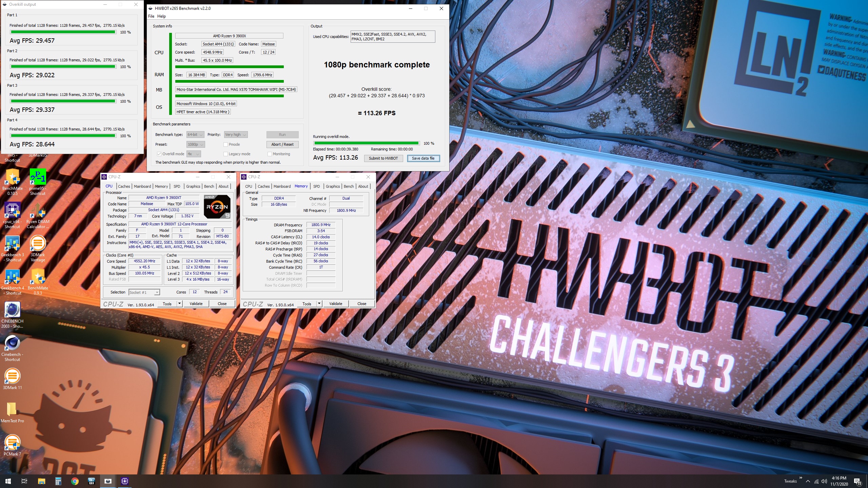868x488 pixels.
Task: Launch the prime95 shortcut on the desktop
Action: 38,182
